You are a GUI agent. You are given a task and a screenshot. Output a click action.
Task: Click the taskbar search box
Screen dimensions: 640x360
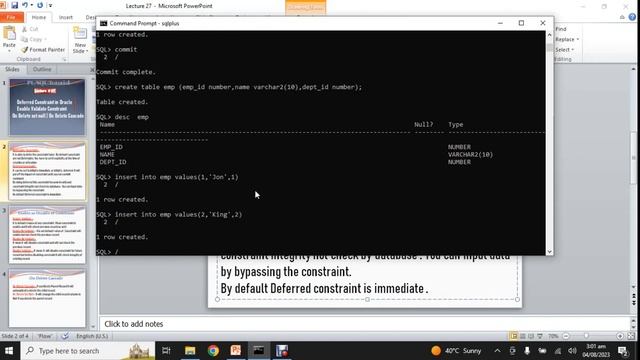(x=88, y=351)
